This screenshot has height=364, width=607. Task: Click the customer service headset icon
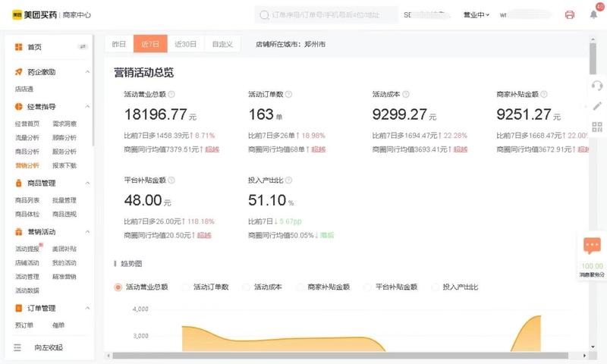tap(597, 86)
